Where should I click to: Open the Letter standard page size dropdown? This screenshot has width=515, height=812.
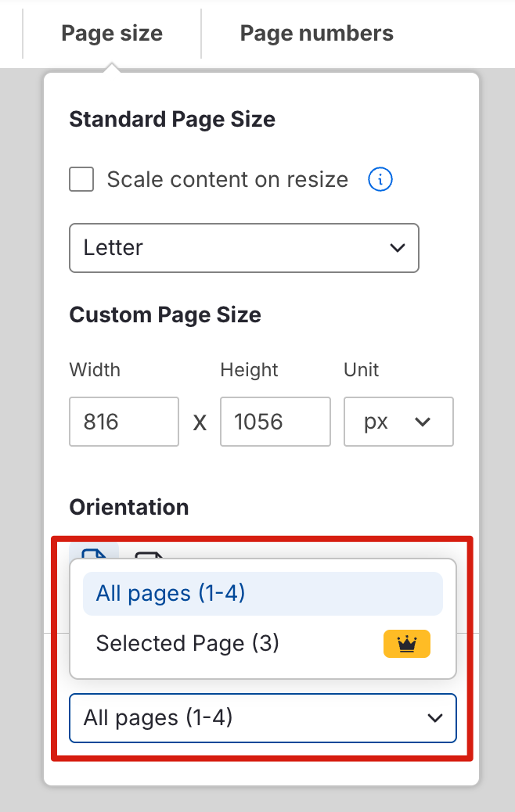click(x=244, y=248)
